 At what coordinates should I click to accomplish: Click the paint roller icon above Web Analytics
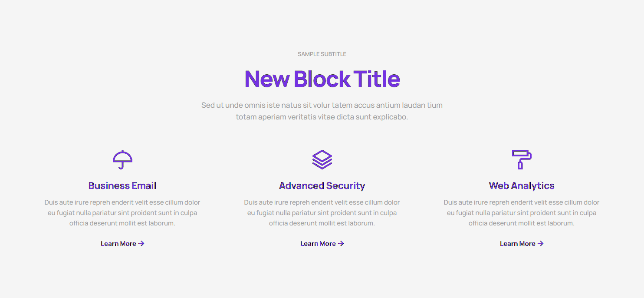coord(522,159)
